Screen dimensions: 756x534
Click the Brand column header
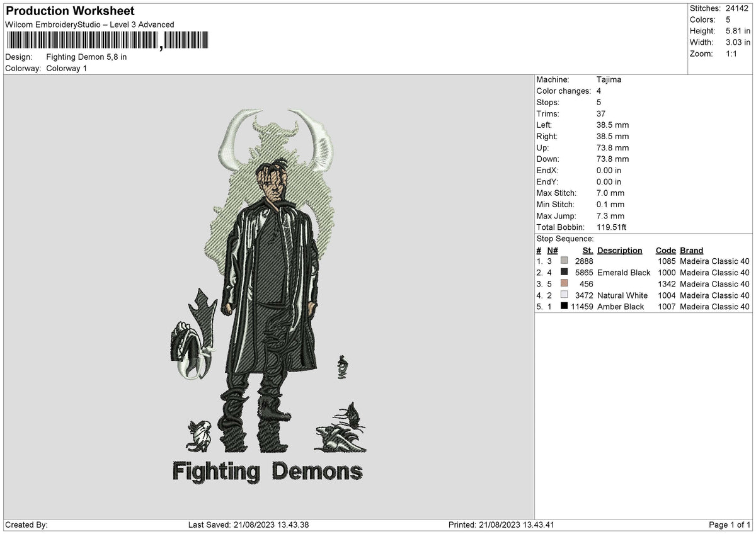coord(690,250)
